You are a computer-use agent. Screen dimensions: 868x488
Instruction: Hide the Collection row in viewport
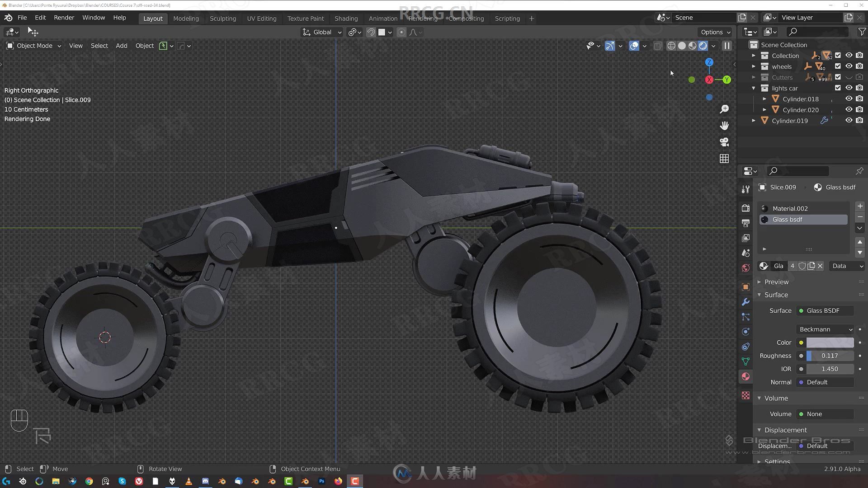tap(849, 56)
